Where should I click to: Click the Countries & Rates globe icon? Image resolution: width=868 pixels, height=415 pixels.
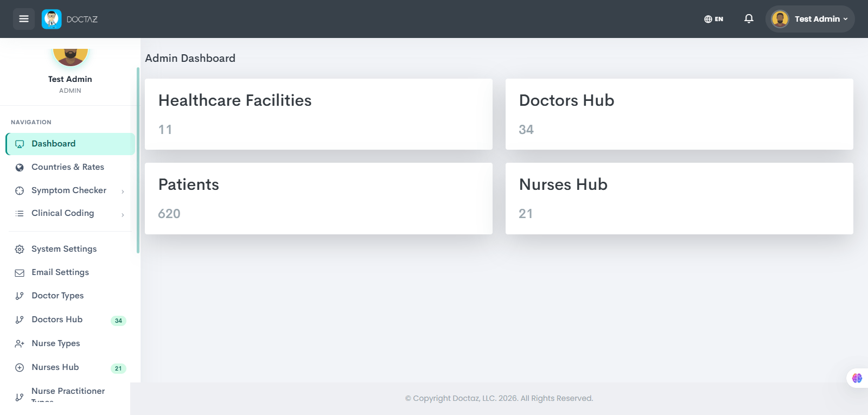[20, 168]
